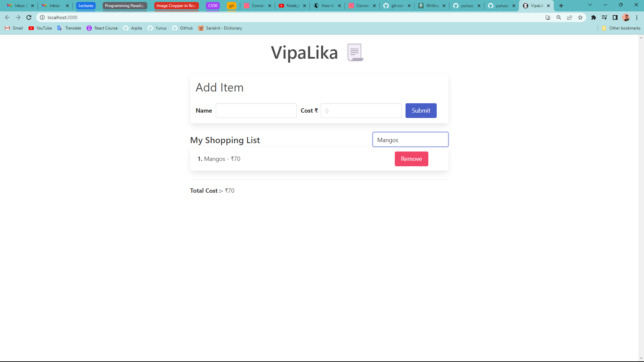
Task: Select the Mangos editable text field
Action: (411, 139)
